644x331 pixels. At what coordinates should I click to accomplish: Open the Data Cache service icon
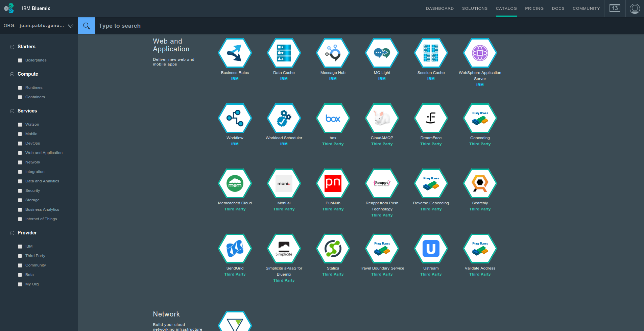[x=284, y=53]
